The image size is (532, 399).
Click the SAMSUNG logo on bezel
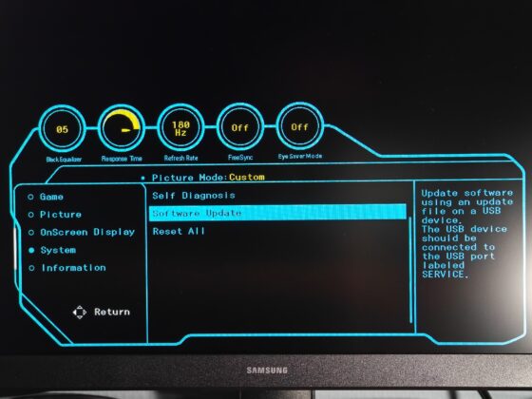[267, 370]
